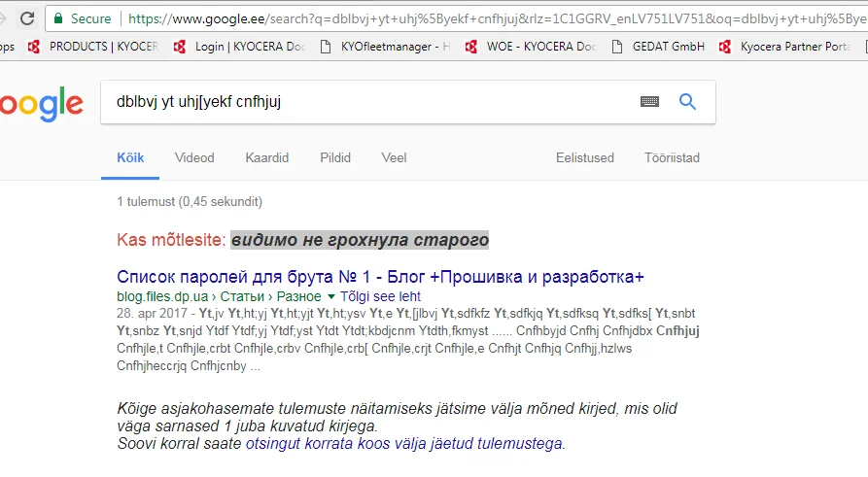Click the blue magnifier search icon
This screenshot has width=868, height=477.
687,101
